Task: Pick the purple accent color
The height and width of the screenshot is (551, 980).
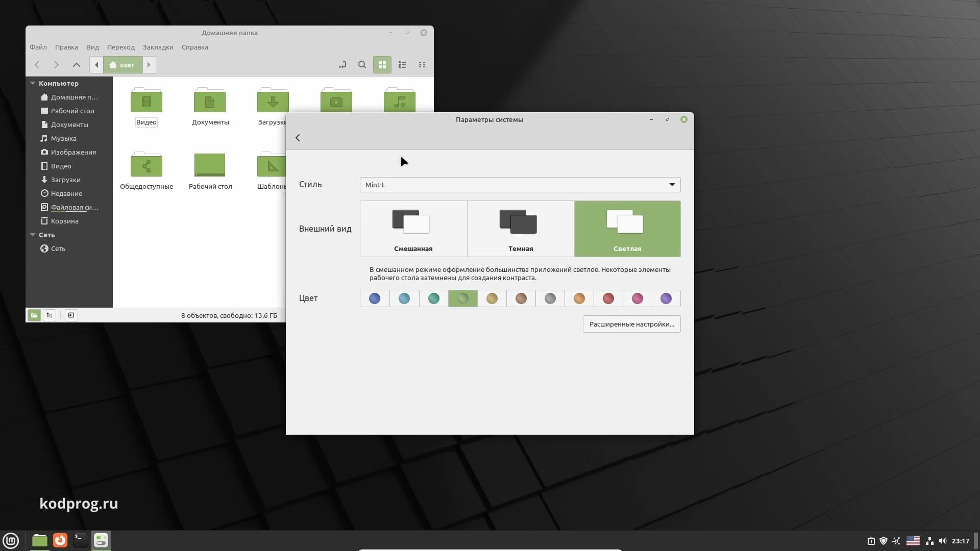Action: click(666, 298)
